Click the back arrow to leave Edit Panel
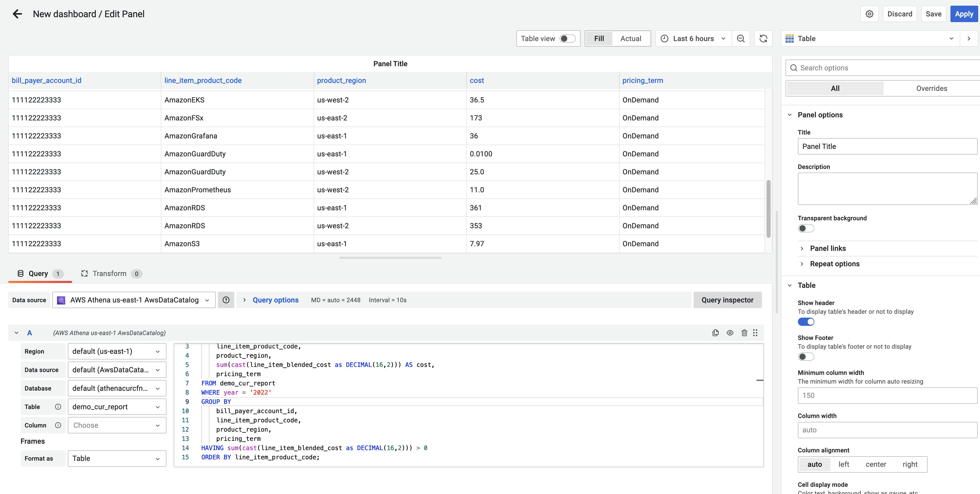 17,14
